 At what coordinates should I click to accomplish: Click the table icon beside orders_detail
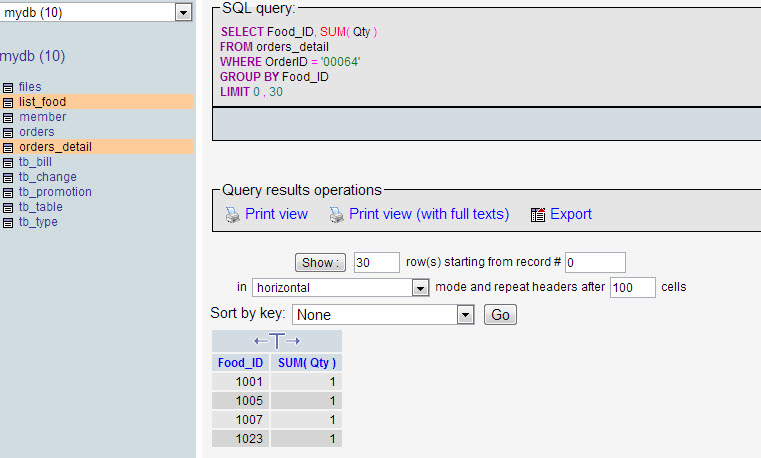pyautogui.click(x=8, y=147)
